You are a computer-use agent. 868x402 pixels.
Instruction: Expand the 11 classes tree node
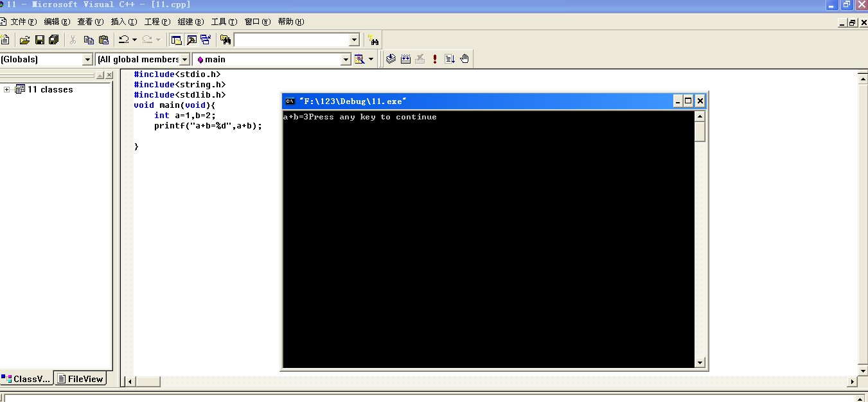tap(6, 89)
